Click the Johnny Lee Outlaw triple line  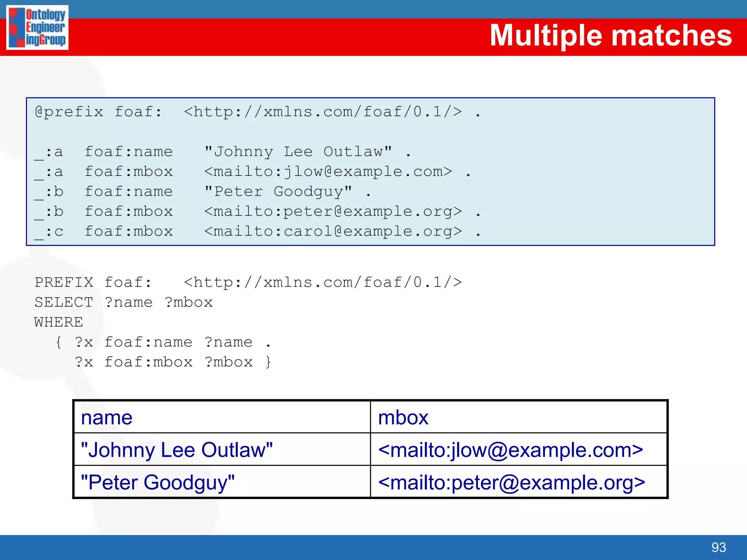[x=222, y=152]
